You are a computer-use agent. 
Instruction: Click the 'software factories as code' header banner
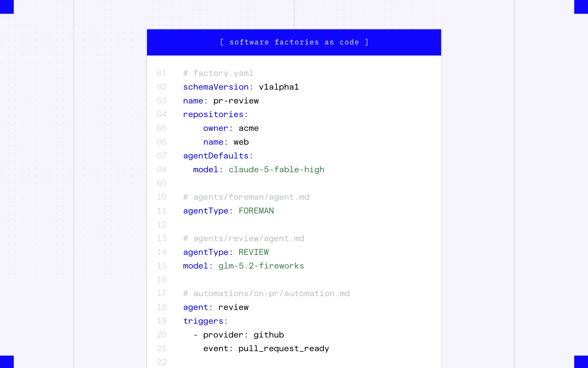(x=294, y=42)
